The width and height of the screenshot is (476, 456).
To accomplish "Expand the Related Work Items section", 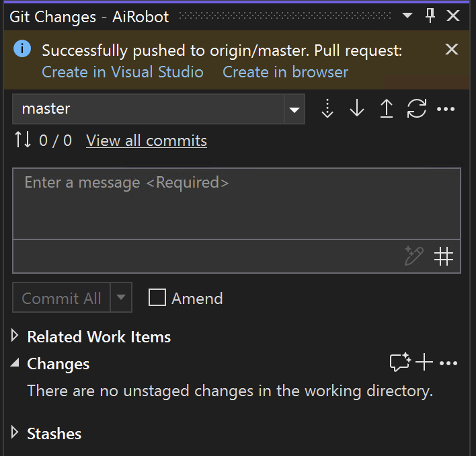I will click(x=14, y=336).
